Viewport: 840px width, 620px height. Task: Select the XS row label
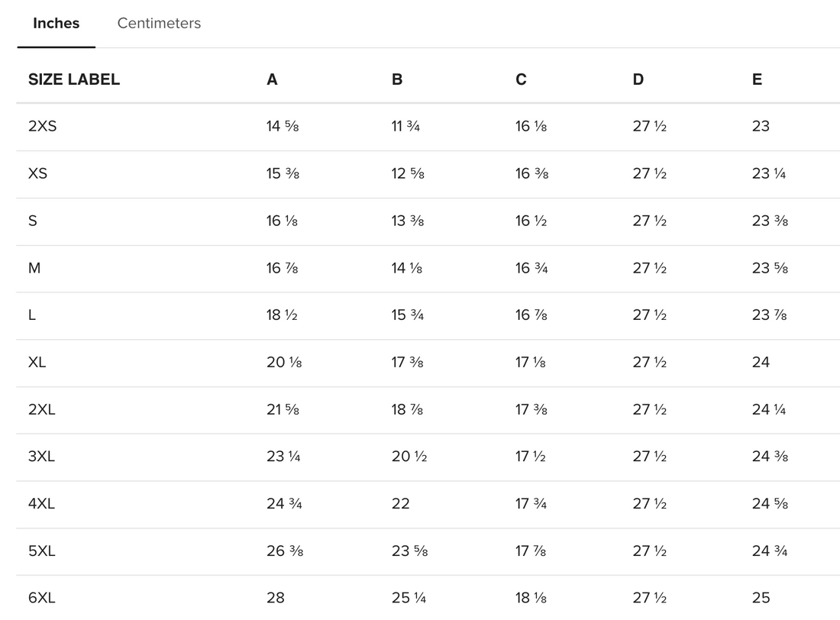point(37,174)
